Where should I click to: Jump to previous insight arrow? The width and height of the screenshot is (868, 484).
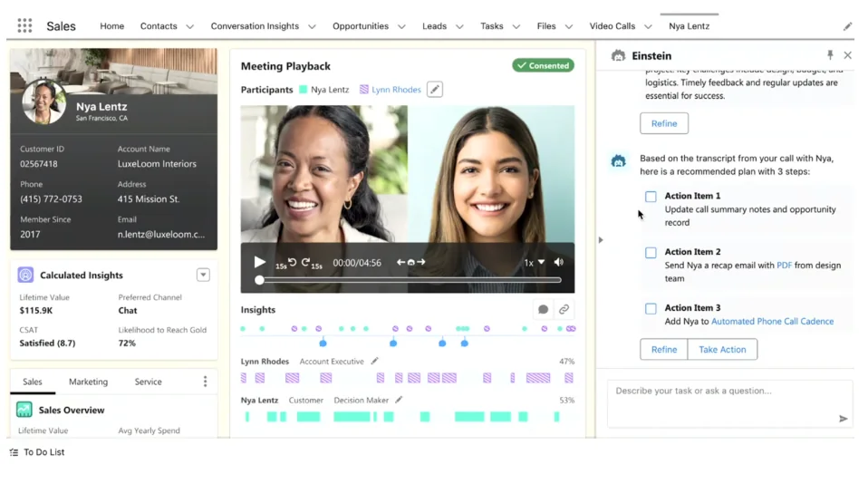pos(400,262)
